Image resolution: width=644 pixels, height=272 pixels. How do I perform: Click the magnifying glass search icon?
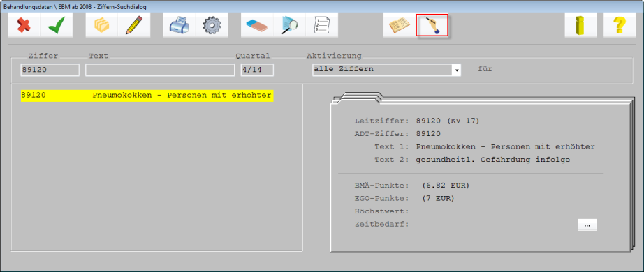point(289,25)
